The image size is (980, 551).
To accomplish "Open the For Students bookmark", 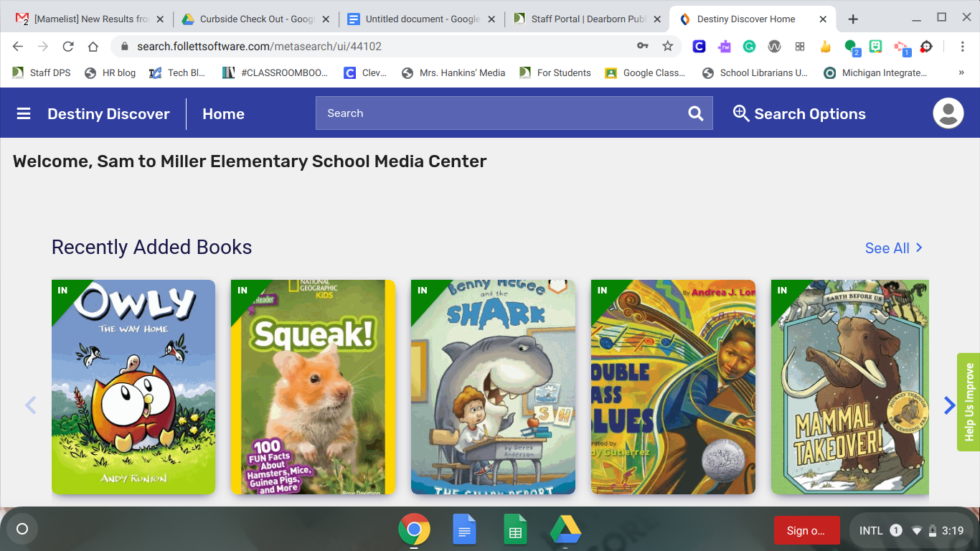I will click(x=555, y=72).
